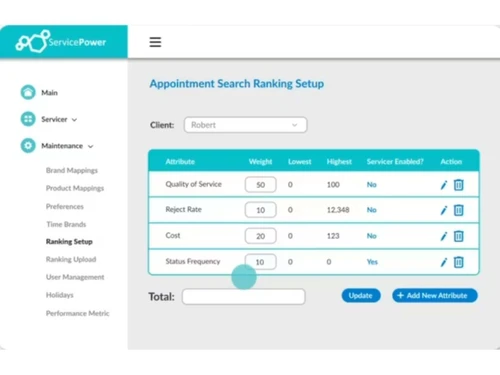The height and width of the screenshot is (375, 500).
Task: Click the 'Quality of Service' attribute text
Action: (x=193, y=184)
